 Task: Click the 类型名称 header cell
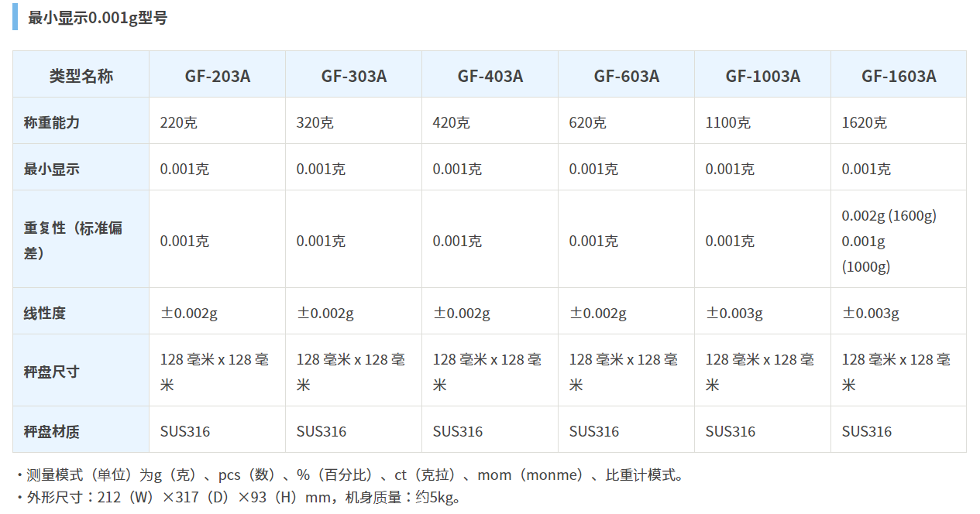(x=81, y=76)
